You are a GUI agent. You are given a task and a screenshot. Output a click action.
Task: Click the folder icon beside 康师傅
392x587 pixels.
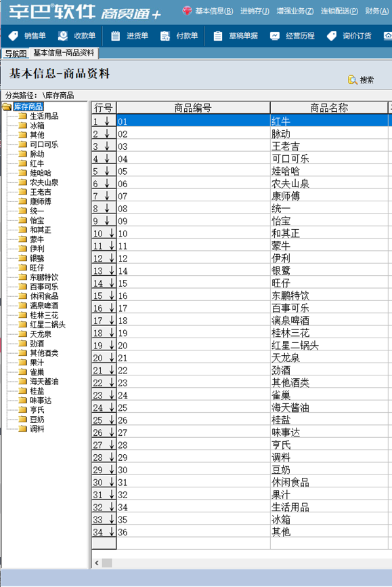point(23,201)
